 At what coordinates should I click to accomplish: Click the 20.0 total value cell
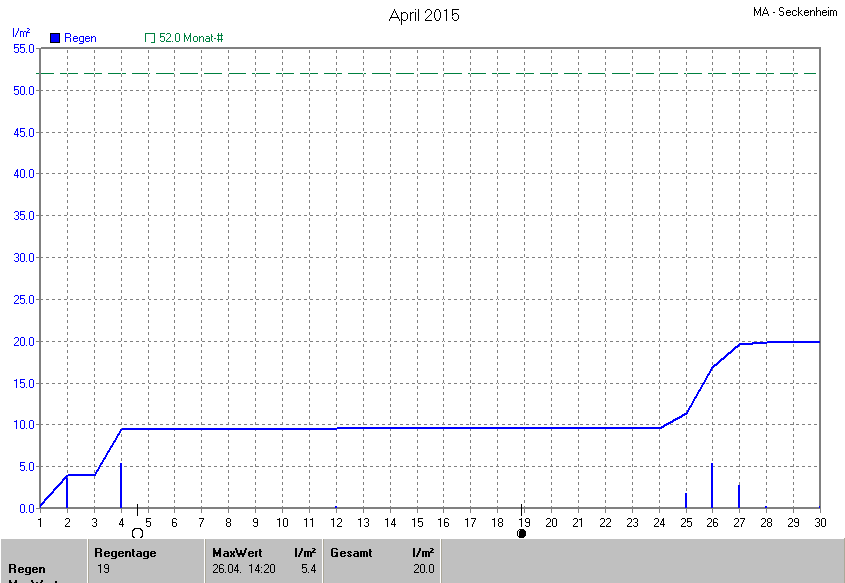pos(424,569)
